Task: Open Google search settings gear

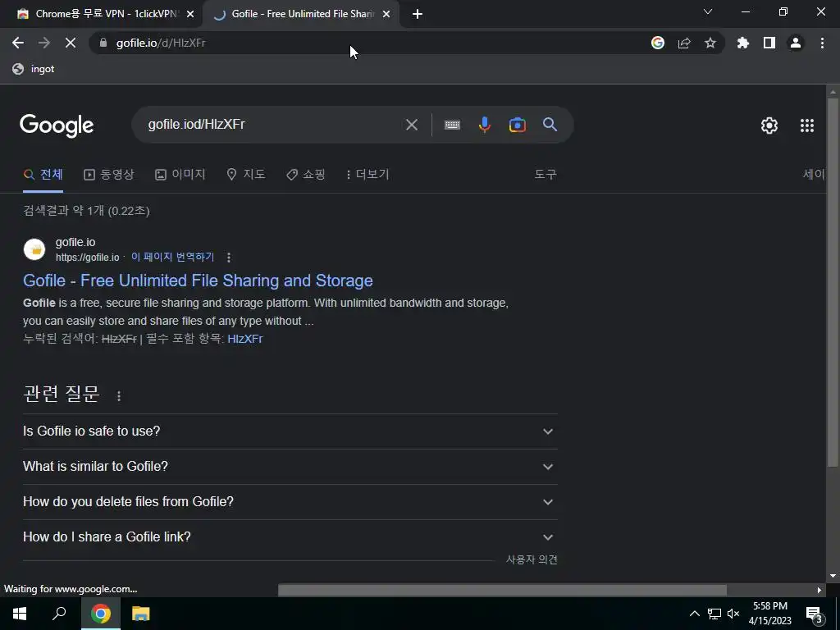Action: (x=769, y=126)
